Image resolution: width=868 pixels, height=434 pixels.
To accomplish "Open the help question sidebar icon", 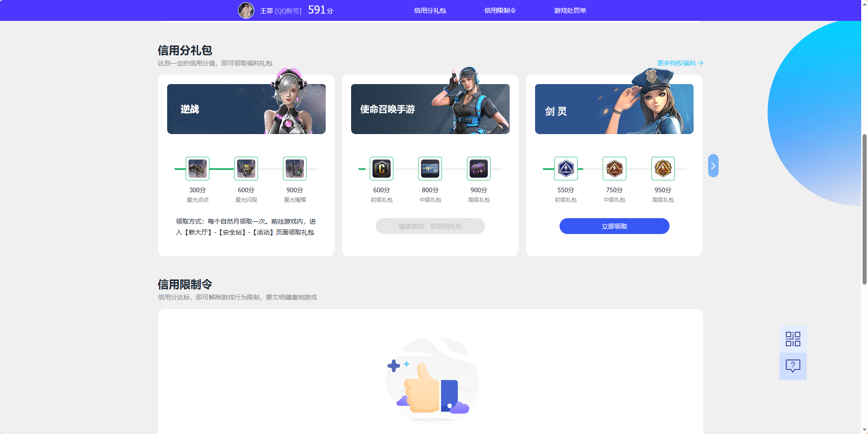I will click(x=793, y=366).
